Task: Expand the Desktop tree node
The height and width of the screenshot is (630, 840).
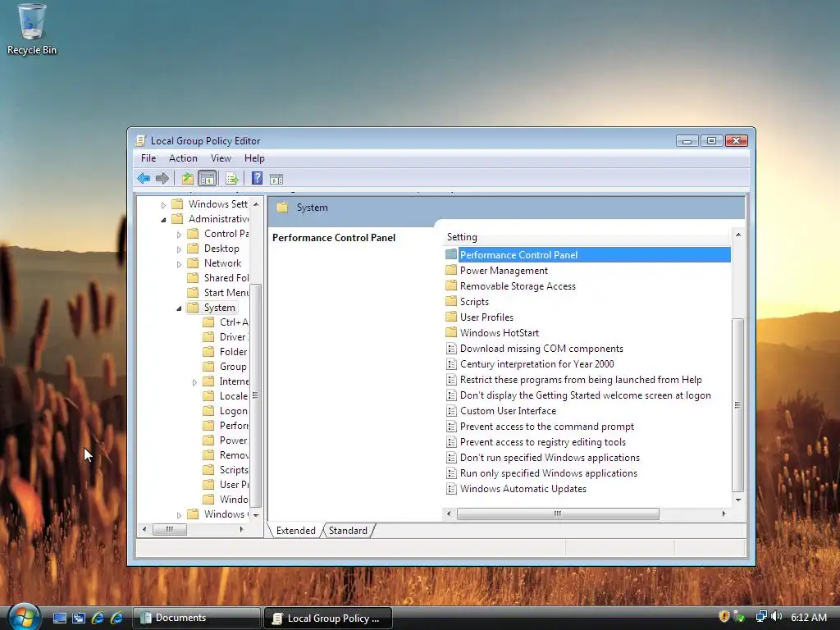Action: (179, 249)
